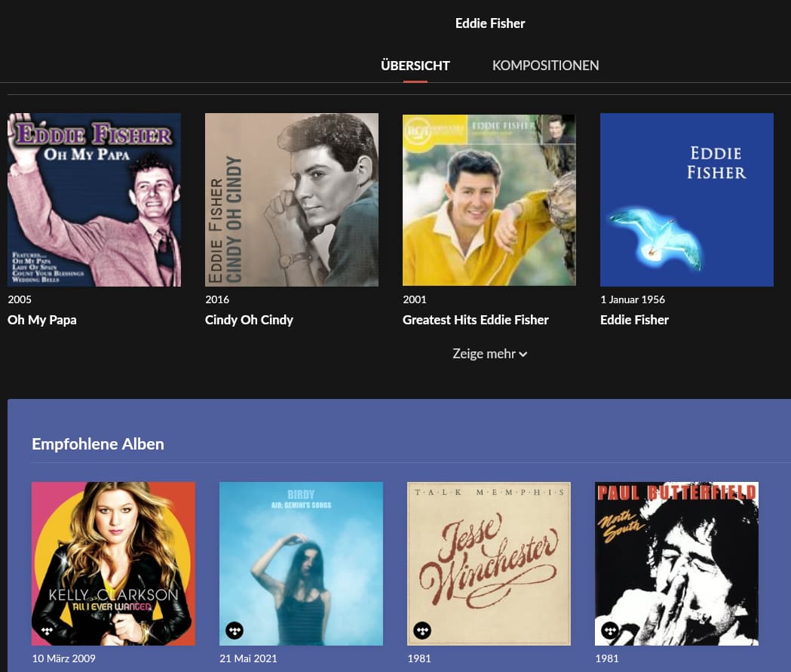Image resolution: width=791 pixels, height=672 pixels.
Task: Click 1981 under Paul Butterfield cover
Action: pos(606,658)
